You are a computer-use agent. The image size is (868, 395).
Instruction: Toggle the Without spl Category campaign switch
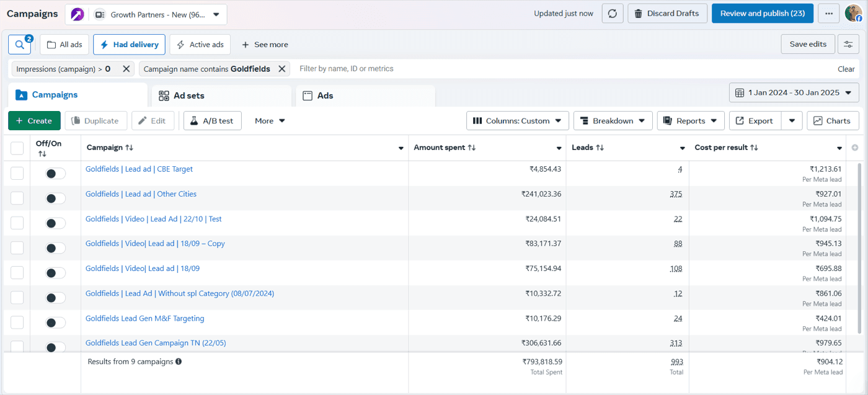point(55,298)
